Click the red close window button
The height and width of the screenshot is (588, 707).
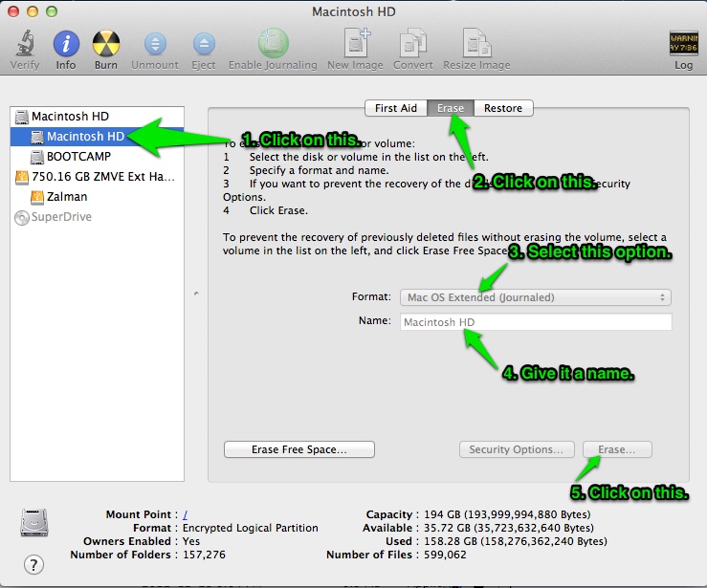13,11
